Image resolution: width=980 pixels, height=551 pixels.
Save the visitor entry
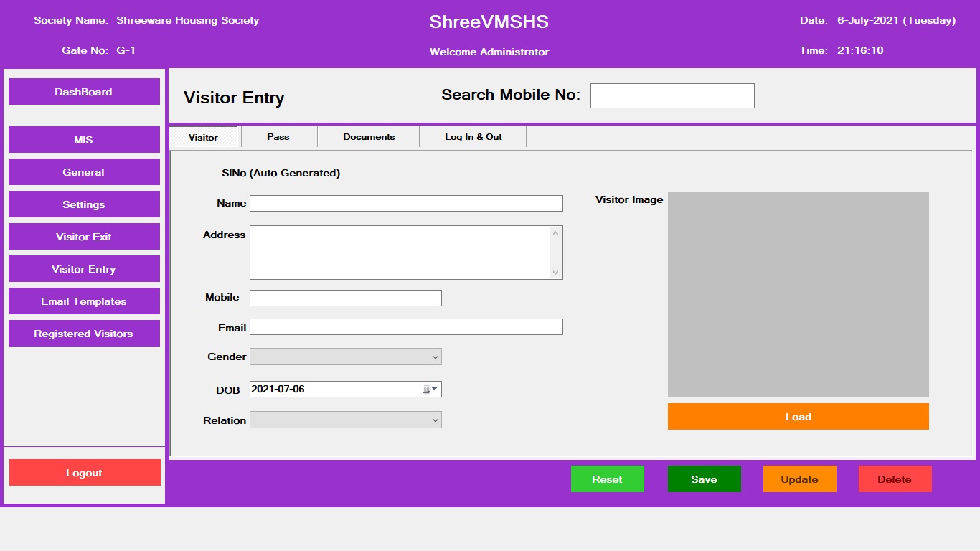704,479
